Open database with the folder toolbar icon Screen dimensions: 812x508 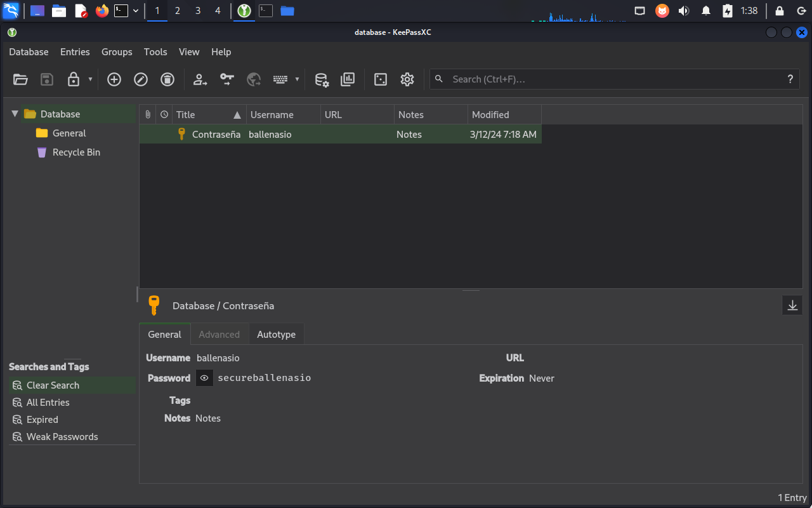coord(20,79)
